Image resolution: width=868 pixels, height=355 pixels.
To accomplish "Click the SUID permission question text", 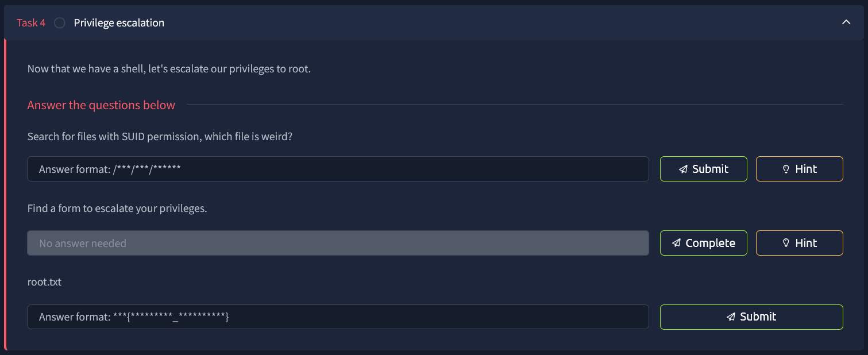I will (x=160, y=137).
